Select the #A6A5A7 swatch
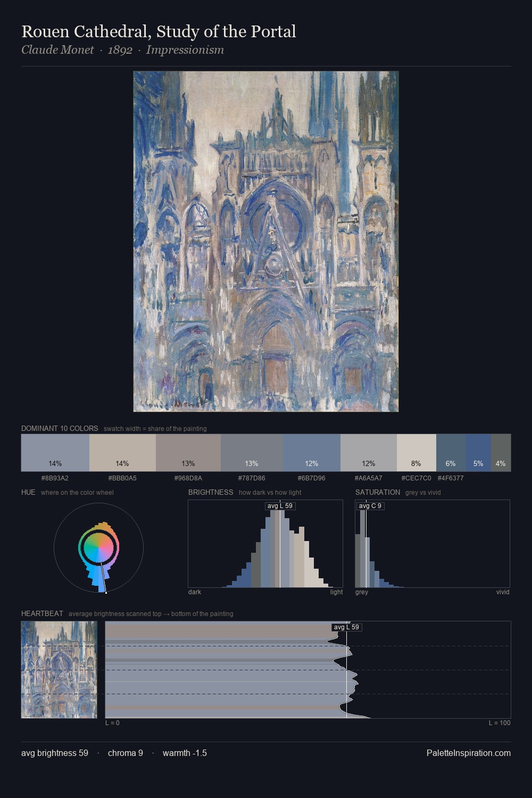 [369, 453]
